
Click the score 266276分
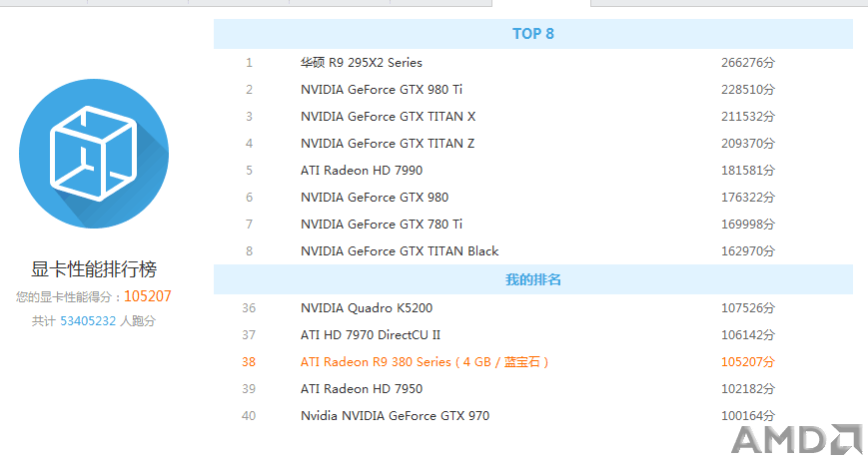[748, 63]
